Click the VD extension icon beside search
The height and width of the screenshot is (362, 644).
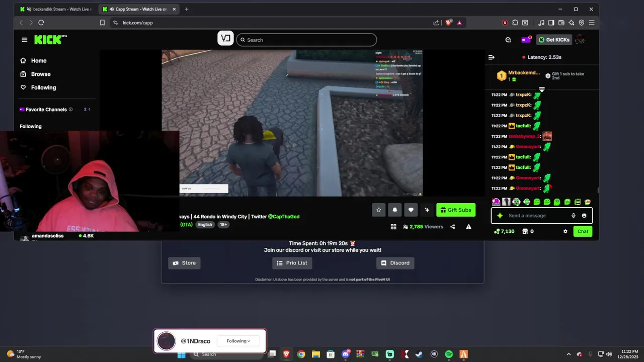pos(225,39)
